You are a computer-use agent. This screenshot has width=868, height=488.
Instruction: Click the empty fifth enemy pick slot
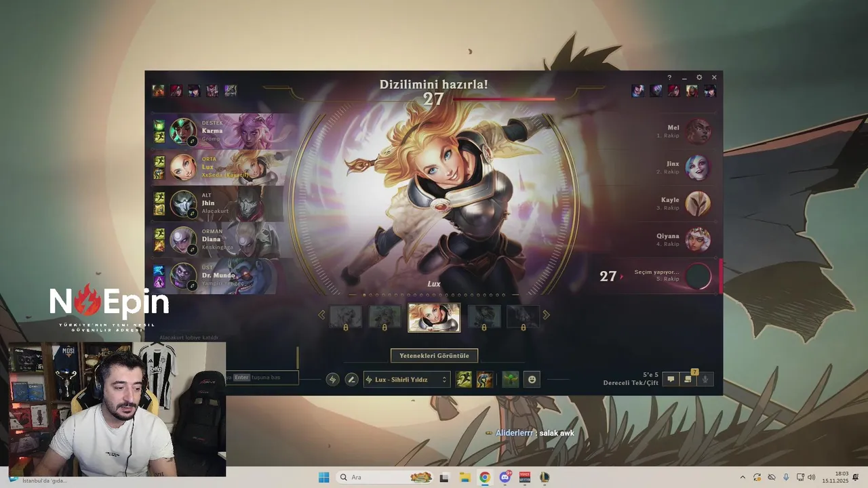point(698,276)
